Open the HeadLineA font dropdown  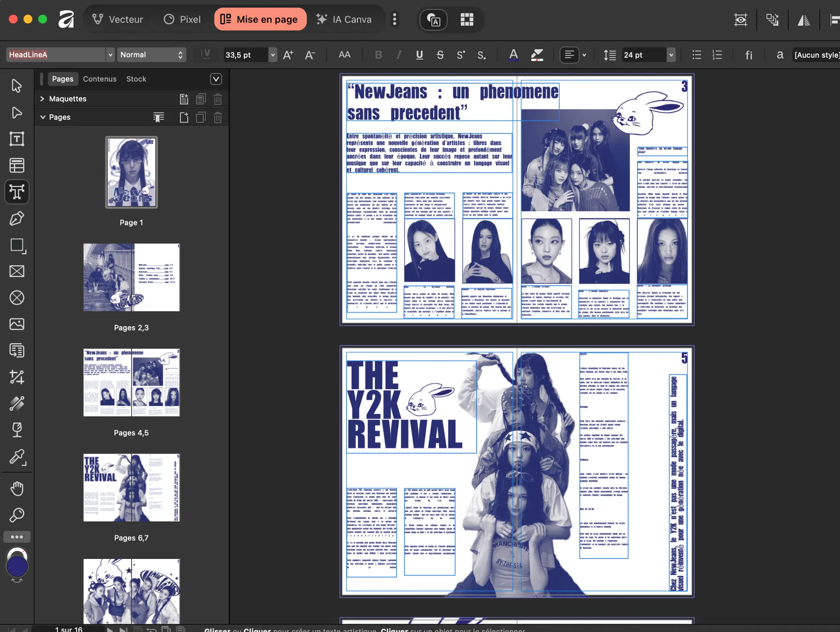click(x=110, y=55)
